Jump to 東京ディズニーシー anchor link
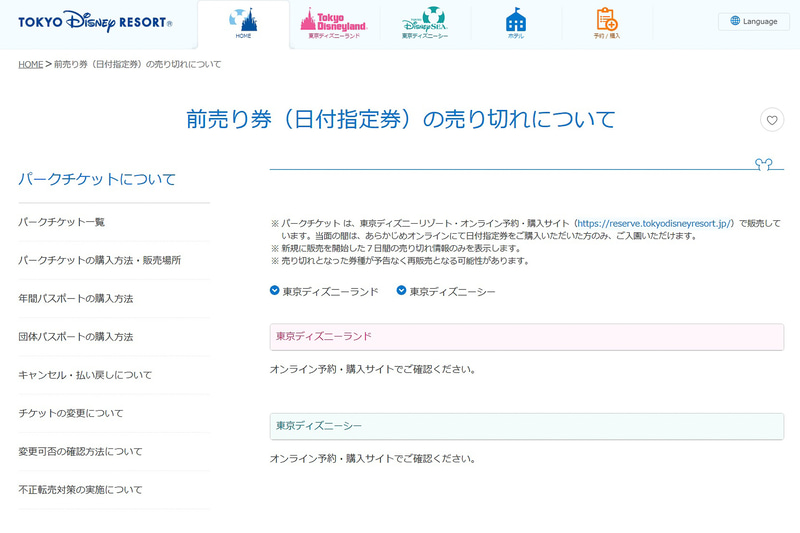The height and width of the screenshot is (533, 800). pyautogui.click(x=446, y=291)
